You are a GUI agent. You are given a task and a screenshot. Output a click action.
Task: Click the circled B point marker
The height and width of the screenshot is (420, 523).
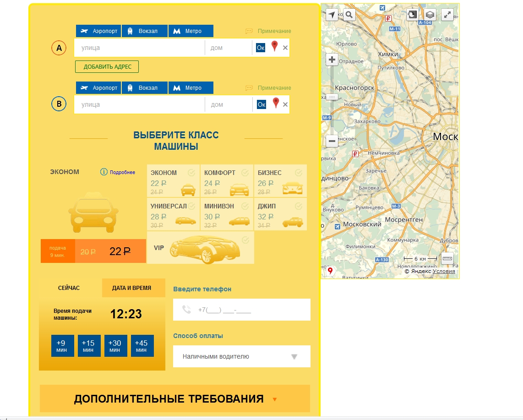pyautogui.click(x=59, y=104)
